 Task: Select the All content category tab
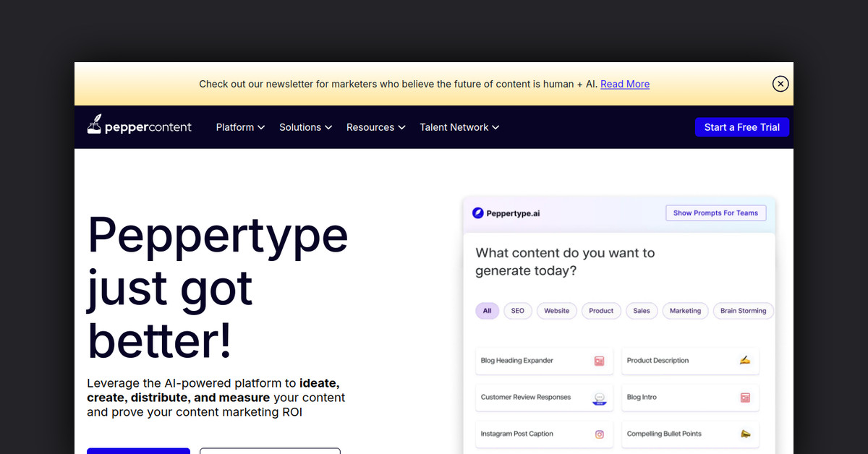pyautogui.click(x=487, y=310)
